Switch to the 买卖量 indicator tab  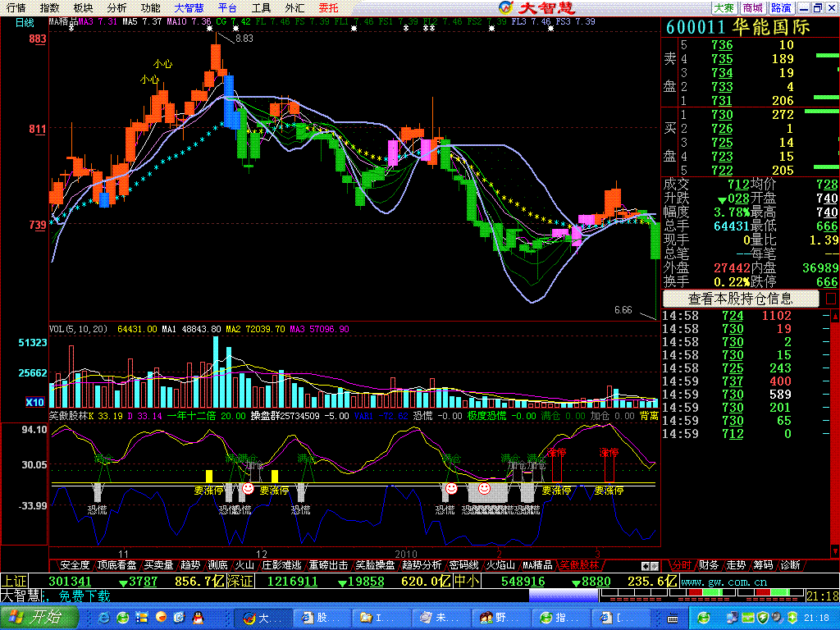click(x=158, y=565)
